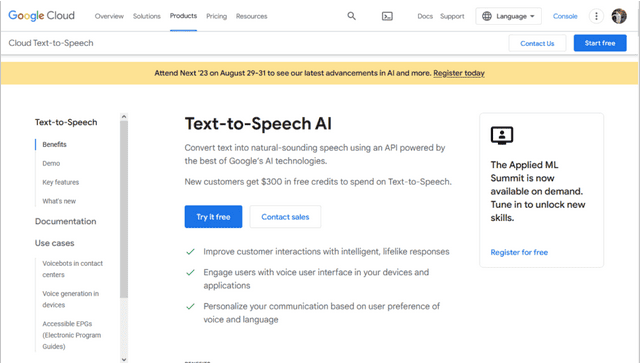
Task: Go to the Pricing menu item
Action: point(216,16)
